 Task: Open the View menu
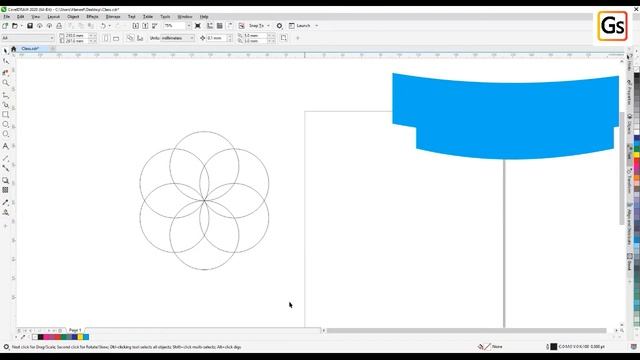(36, 17)
